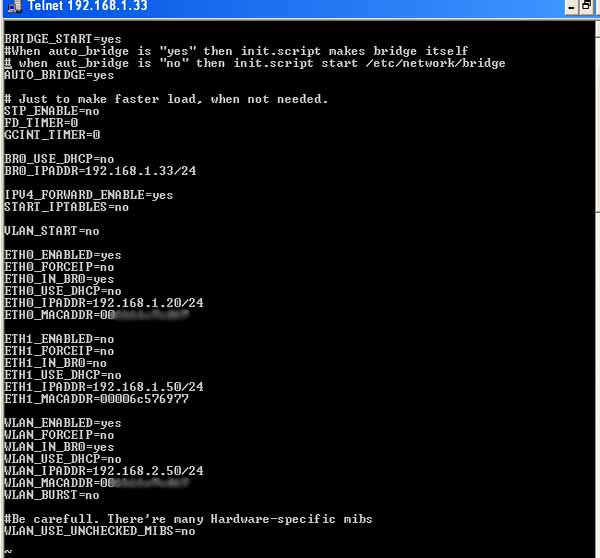The image size is (600, 558).
Task: Place cursor on the BRIDGE_START=yes line
Action: click(x=63, y=39)
